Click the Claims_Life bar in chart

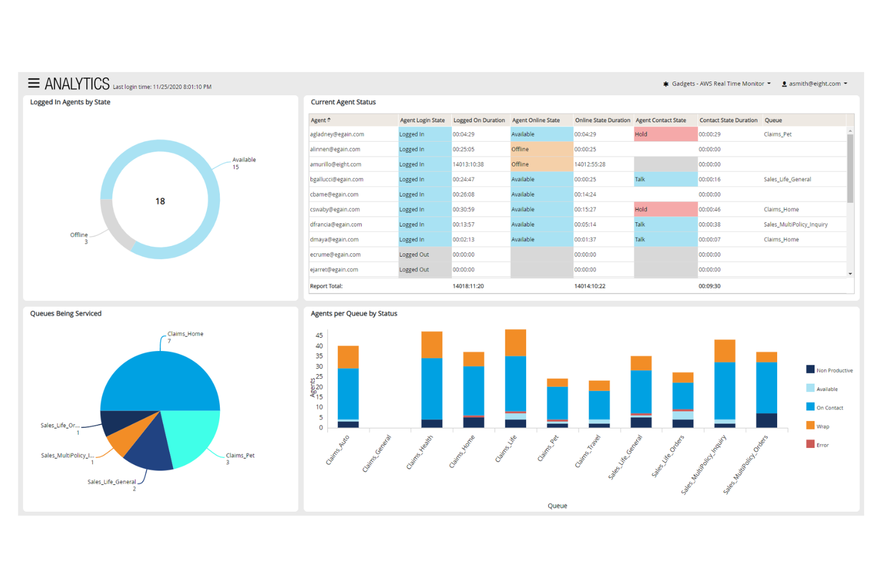[515, 379]
